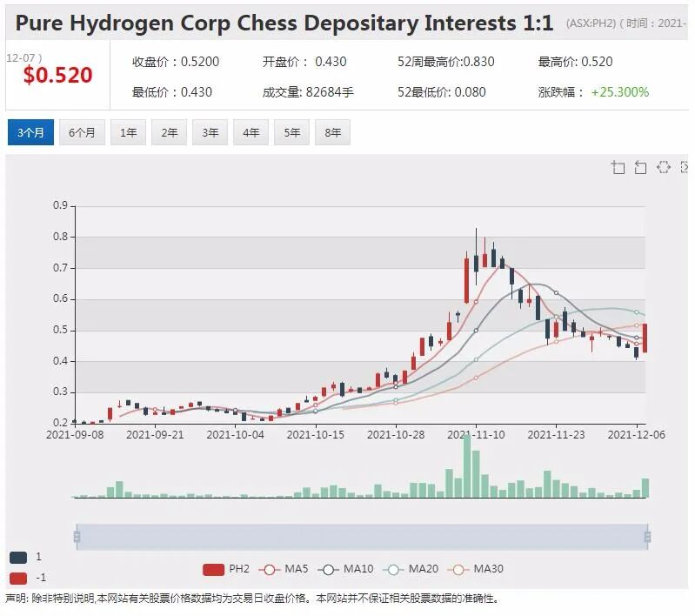Image resolution: width=695 pixels, height=616 pixels.
Task: Click the dark swatch labeled 1
Action: point(18,558)
